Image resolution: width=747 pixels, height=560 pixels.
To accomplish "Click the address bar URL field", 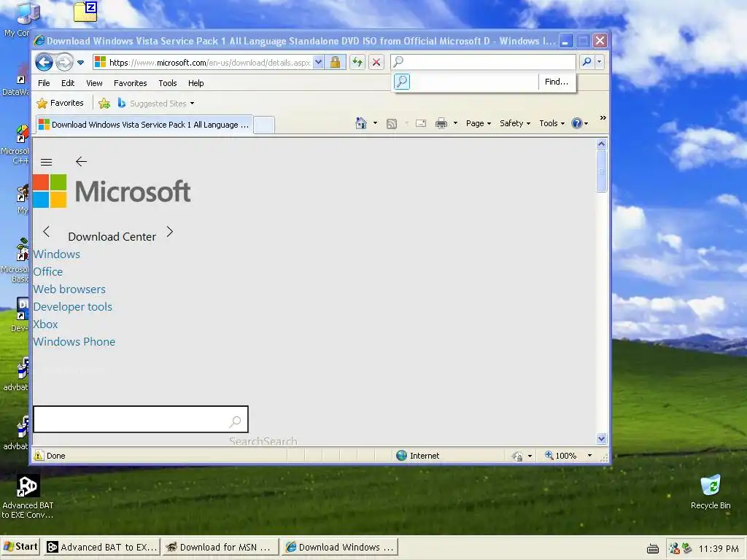I will click(x=209, y=63).
